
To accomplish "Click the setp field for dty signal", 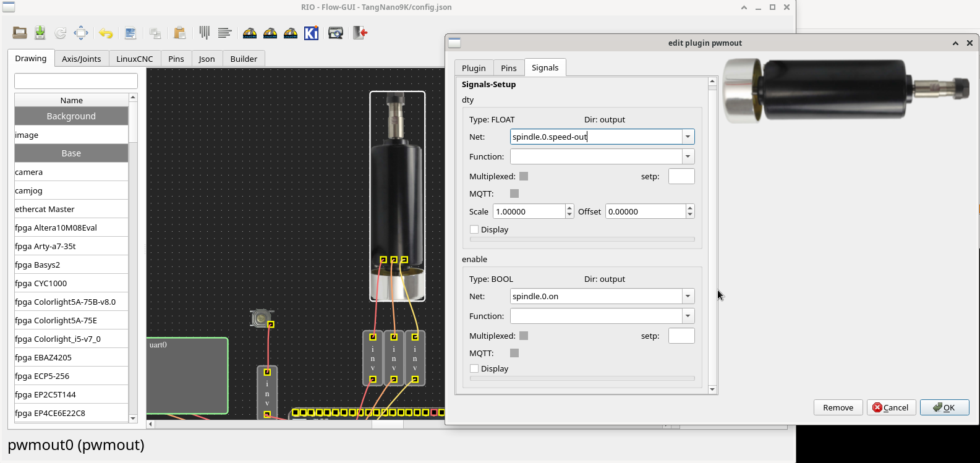I will [x=681, y=176].
